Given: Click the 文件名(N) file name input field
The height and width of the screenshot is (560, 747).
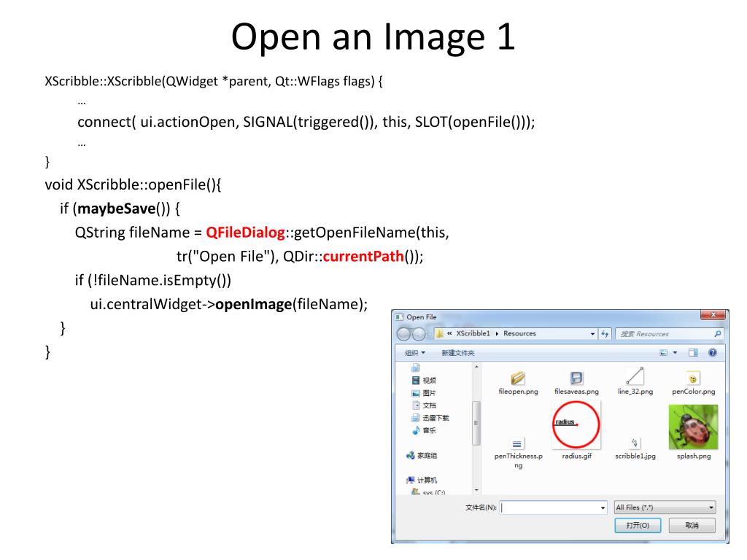Looking at the screenshot, I should [554, 507].
